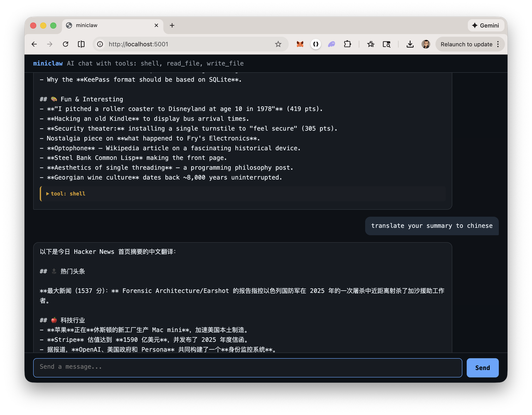532x415 pixels.
Task: Open the Downloads tray icon
Action: coord(410,44)
